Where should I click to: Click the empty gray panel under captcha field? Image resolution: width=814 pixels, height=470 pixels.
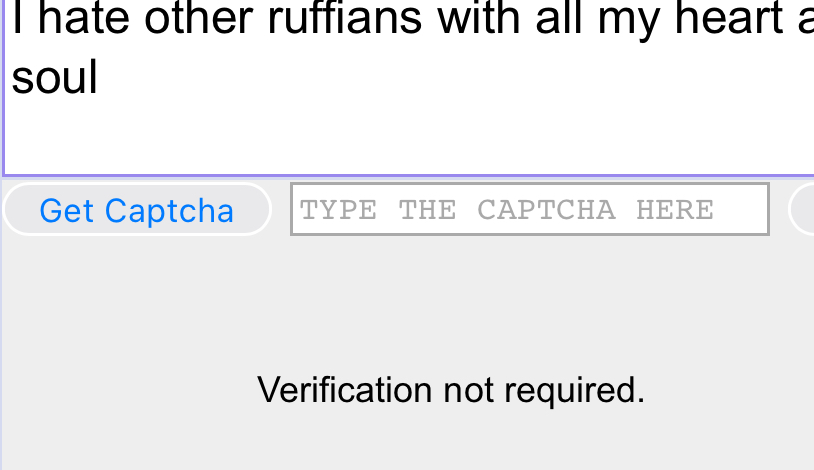(x=405, y=301)
